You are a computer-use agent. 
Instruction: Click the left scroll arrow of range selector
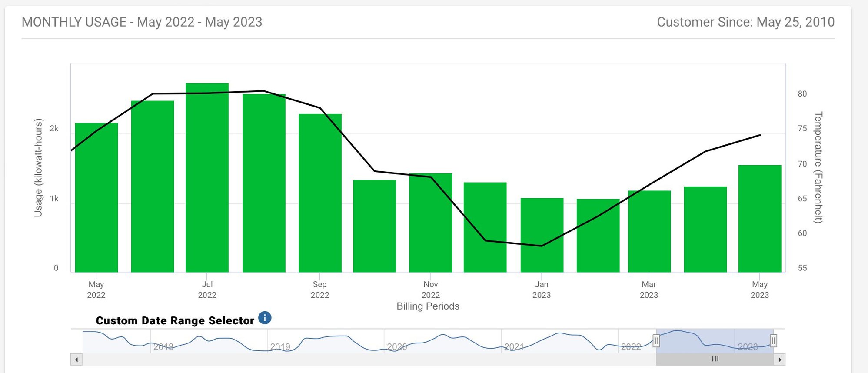(x=76, y=360)
